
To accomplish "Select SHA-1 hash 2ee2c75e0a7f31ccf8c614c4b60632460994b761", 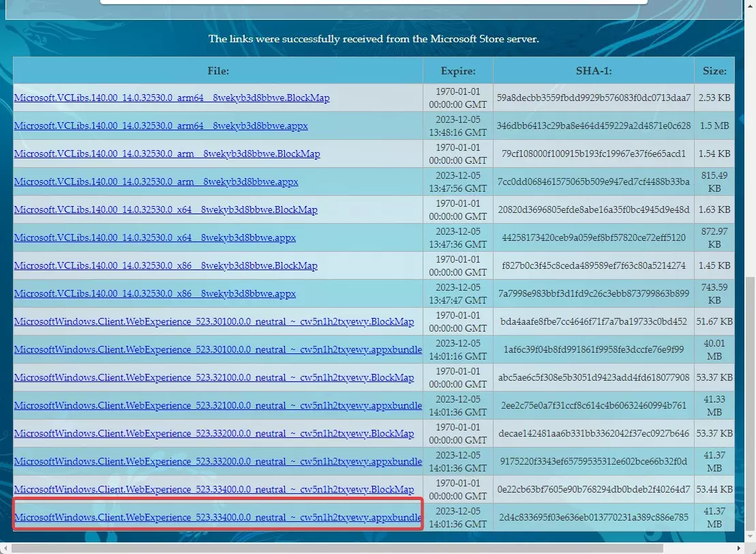I will [x=594, y=405].
